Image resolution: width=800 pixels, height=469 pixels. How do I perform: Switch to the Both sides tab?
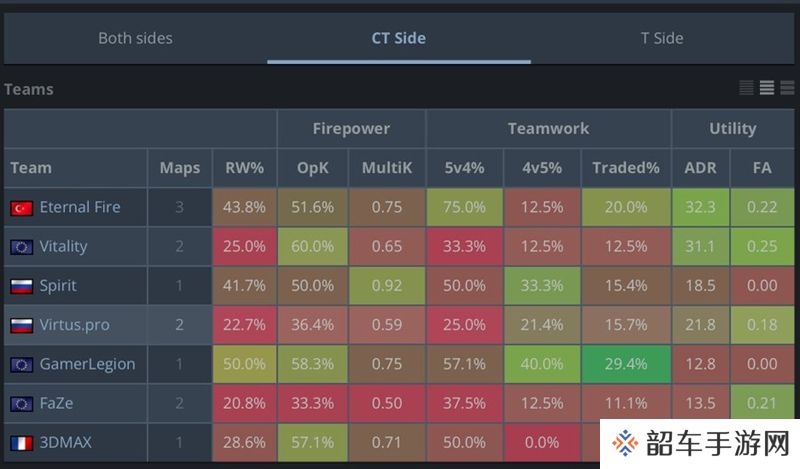click(135, 38)
